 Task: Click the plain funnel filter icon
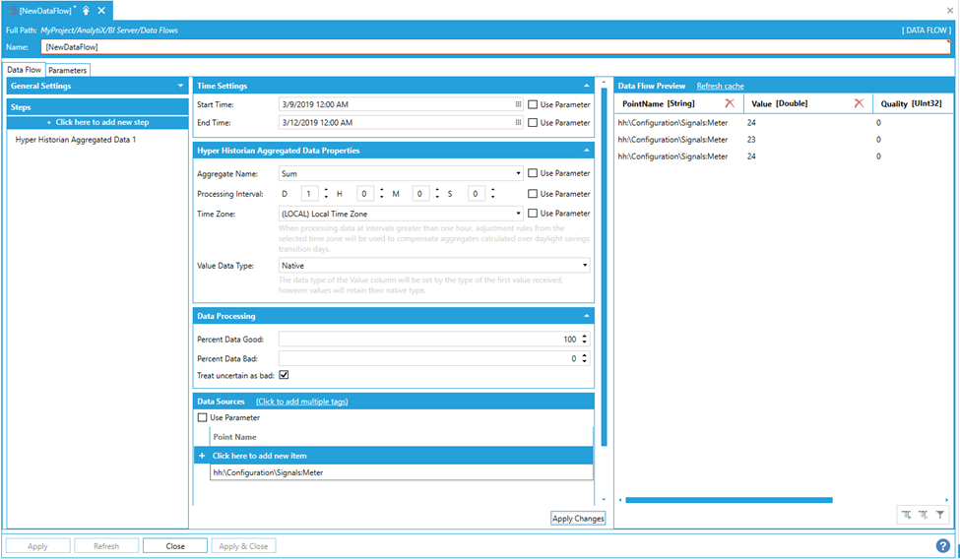tap(940, 514)
